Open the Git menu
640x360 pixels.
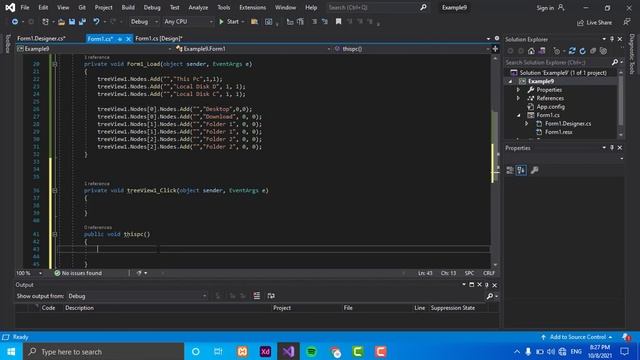pyautogui.click(x=82, y=7)
